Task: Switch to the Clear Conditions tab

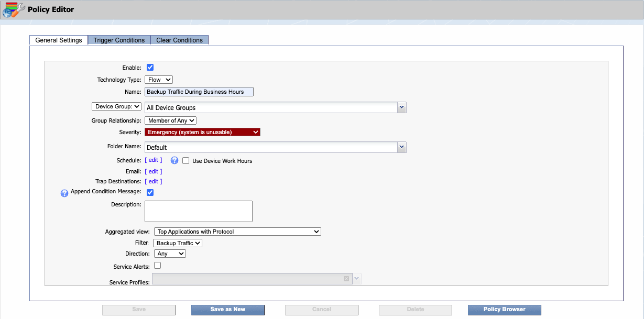Action: 179,40
